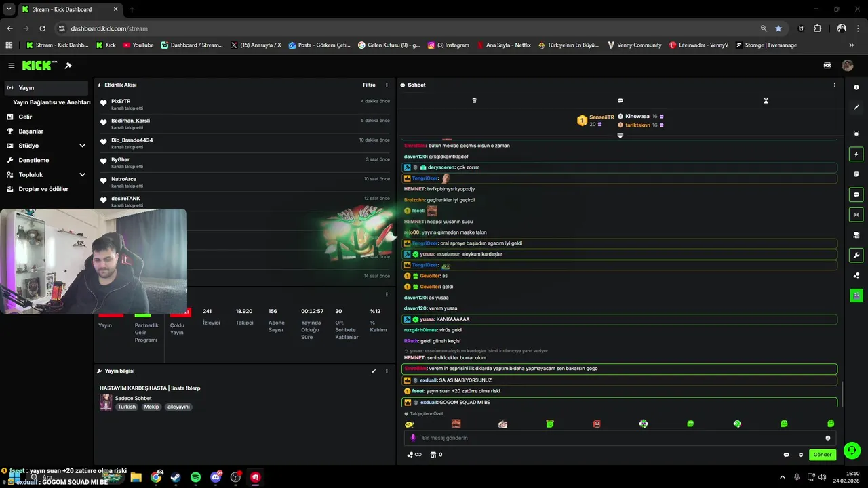The image size is (868, 488).
Task: Open the Dashboard / Stream bookmark
Action: point(192,45)
